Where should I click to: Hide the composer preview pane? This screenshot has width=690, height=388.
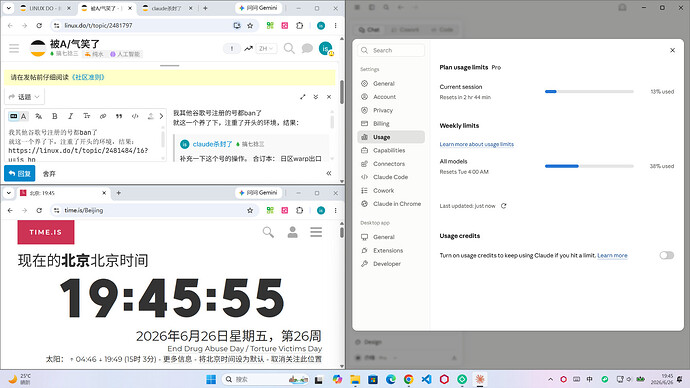(x=329, y=173)
